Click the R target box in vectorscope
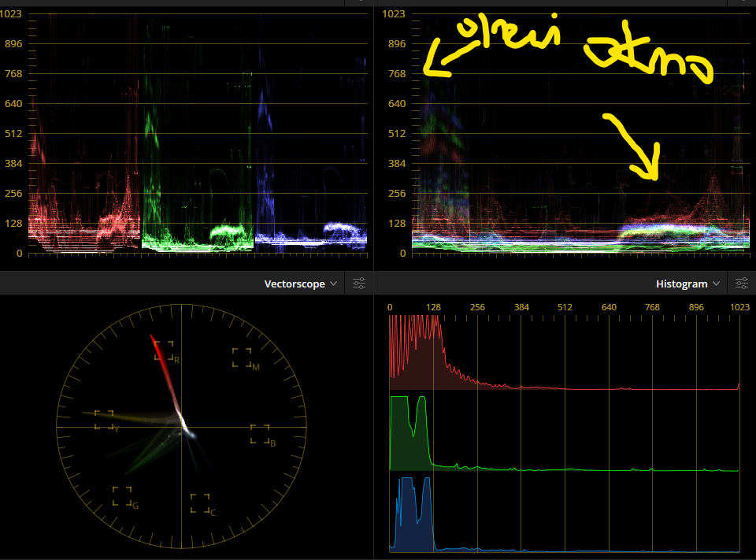This screenshot has width=756, height=560. coord(164,350)
